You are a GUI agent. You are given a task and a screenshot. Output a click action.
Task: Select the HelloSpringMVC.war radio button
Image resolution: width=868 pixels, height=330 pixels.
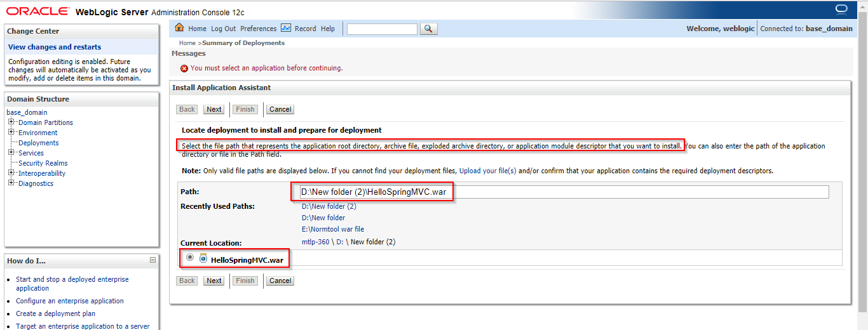[190, 258]
